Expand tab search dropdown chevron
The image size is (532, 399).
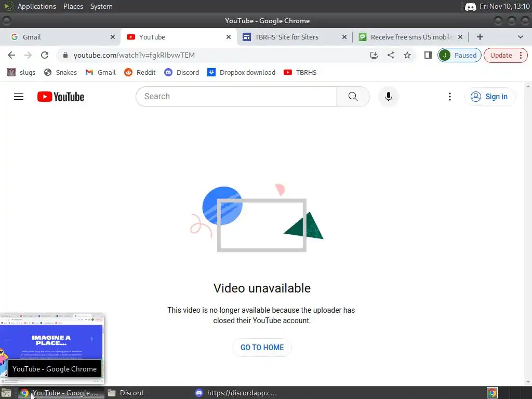point(521,37)
